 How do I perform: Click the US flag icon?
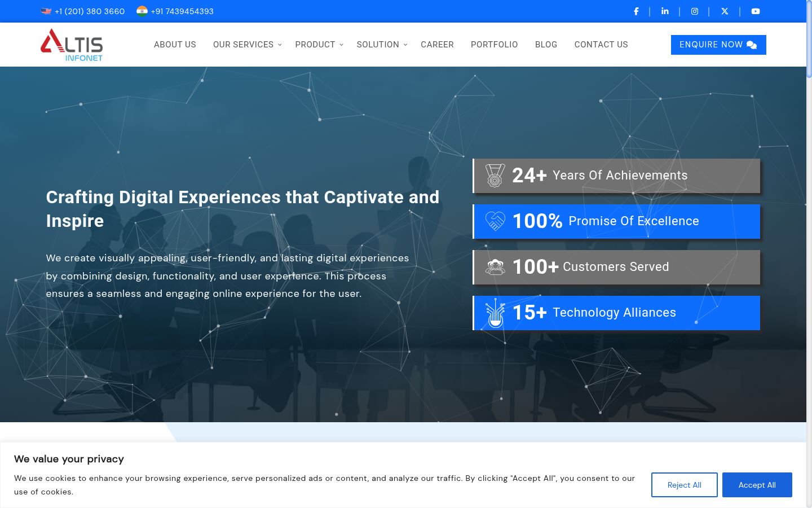click(46, 11)
